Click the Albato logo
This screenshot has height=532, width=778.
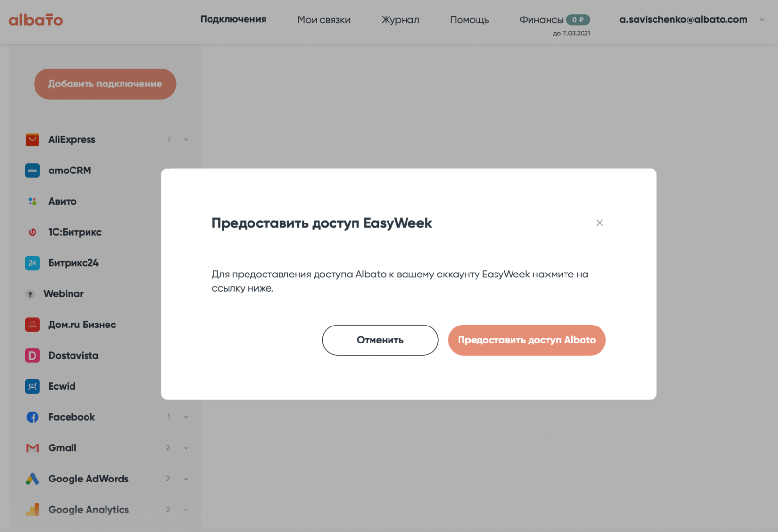pyautogui.click(x=36, y=20)
